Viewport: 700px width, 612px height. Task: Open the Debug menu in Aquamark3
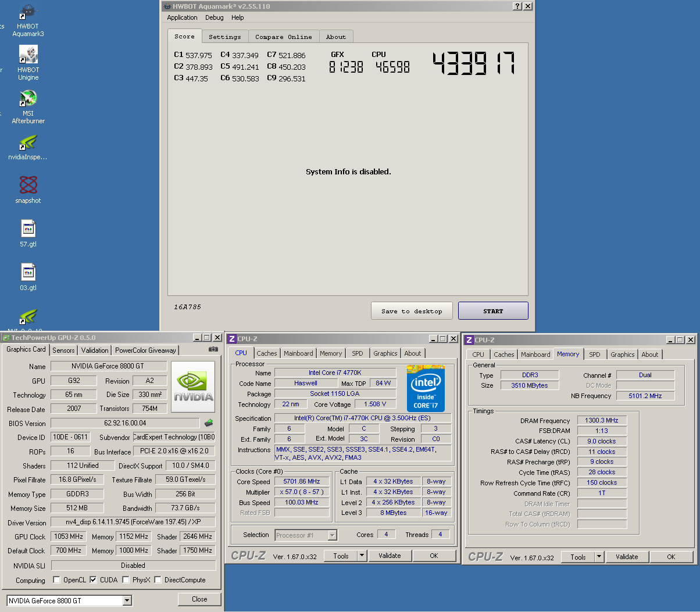pos(215,17)
